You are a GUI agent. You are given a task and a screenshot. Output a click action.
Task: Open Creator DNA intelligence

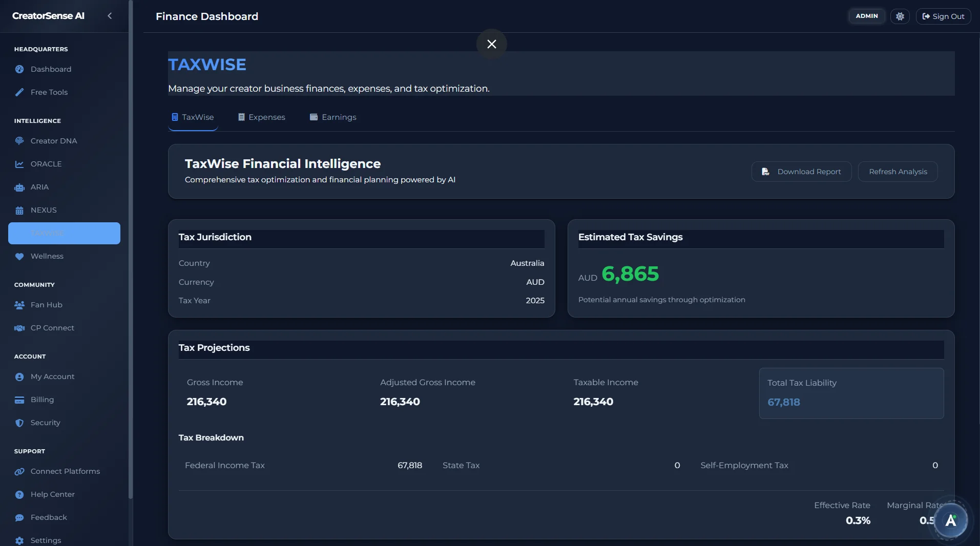[x=53, y=140]
